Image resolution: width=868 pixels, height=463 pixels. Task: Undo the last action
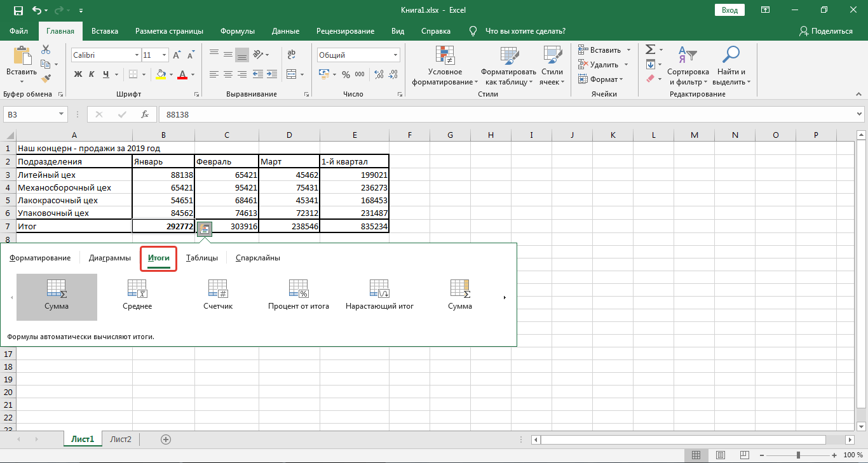coord(37,11)
